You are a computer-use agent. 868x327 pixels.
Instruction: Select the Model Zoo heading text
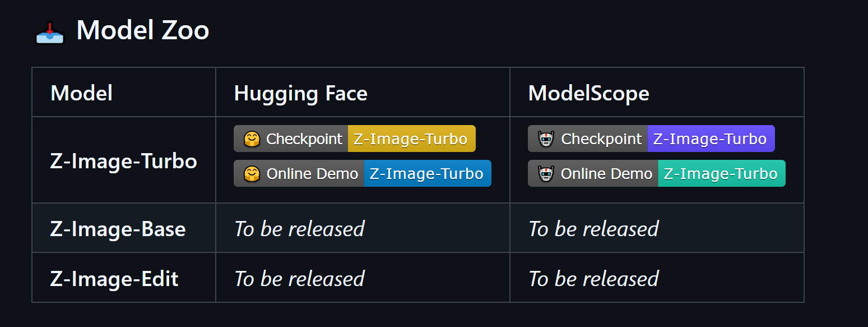coord(143,30)
